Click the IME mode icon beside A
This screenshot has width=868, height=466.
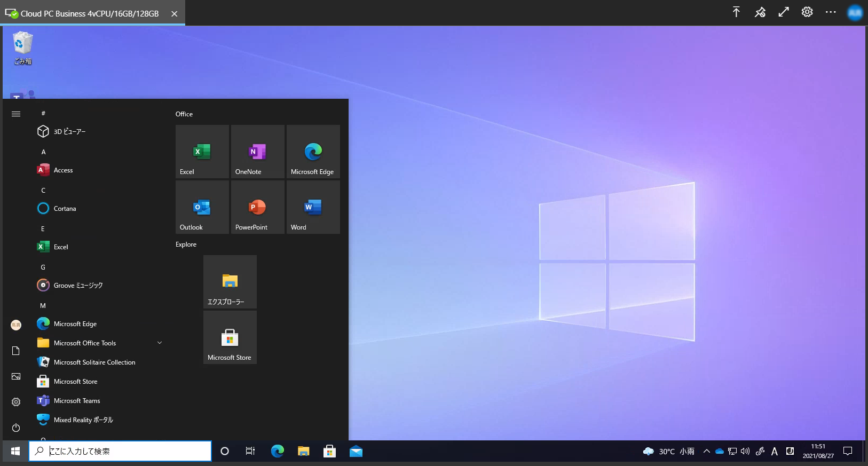[790, 451]
